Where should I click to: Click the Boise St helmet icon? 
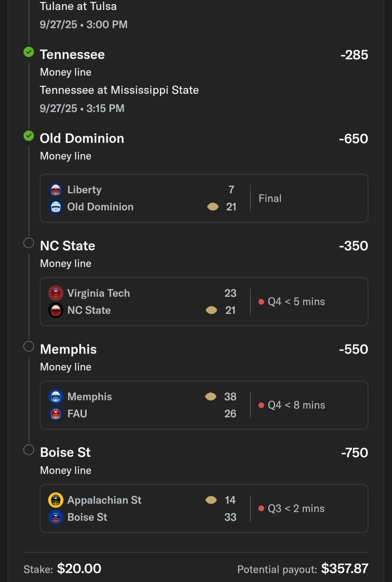(x=56, y=517)
